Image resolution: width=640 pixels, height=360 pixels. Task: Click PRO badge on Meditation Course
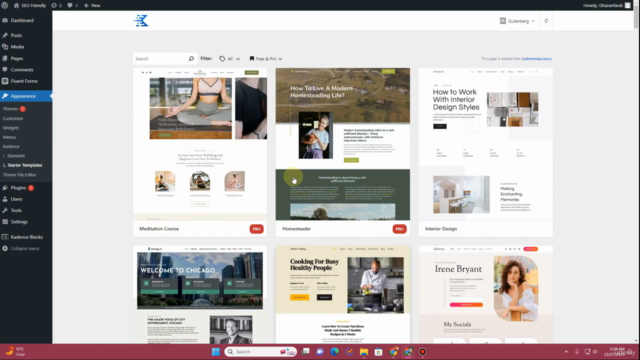pyautogui.click(x=257, y=229)
